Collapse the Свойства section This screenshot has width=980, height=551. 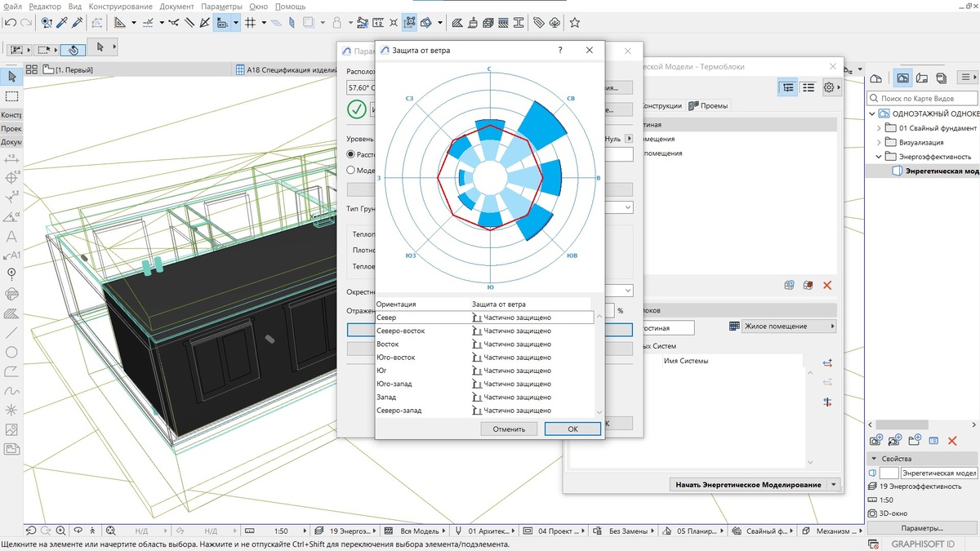click(873, 459)
